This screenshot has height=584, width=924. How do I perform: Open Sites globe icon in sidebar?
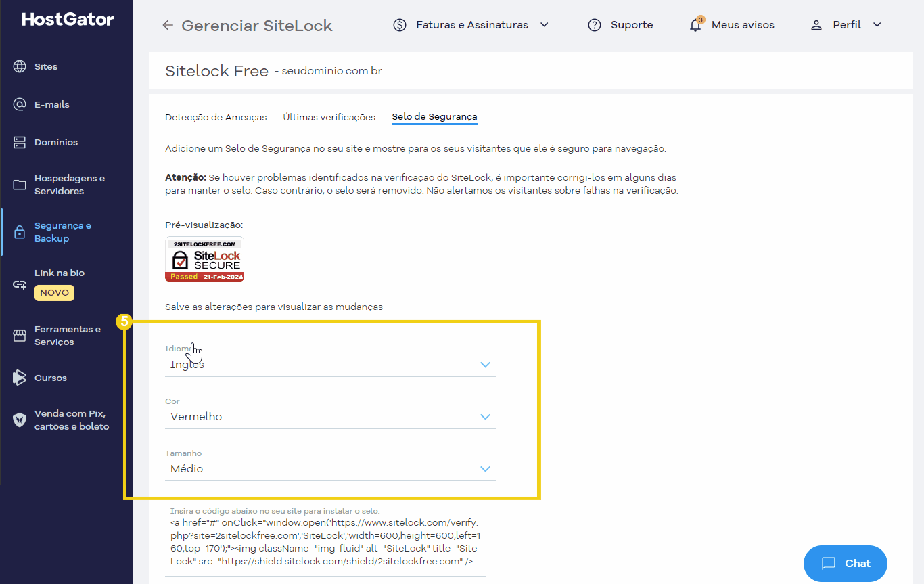pos(20,66)
